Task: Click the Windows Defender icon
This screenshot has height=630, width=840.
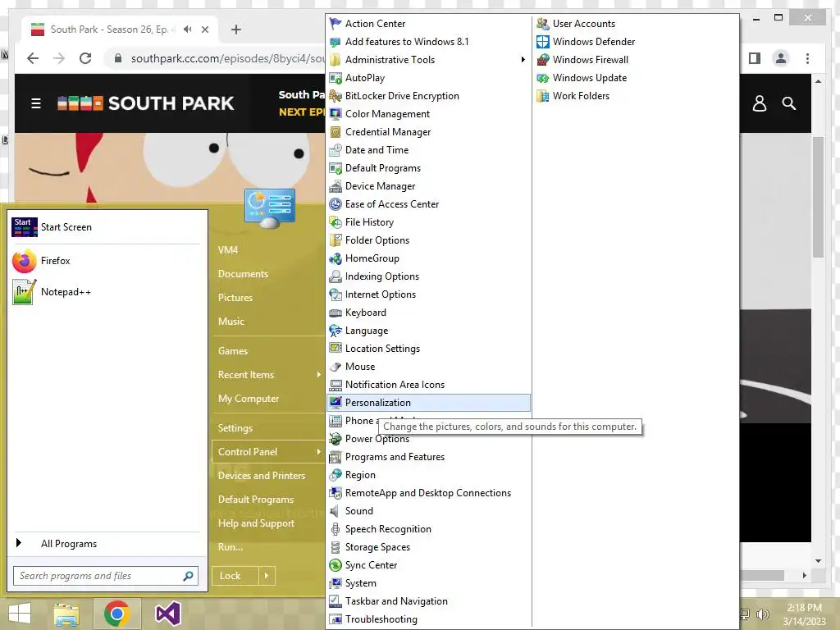Action: click(543, 42)
